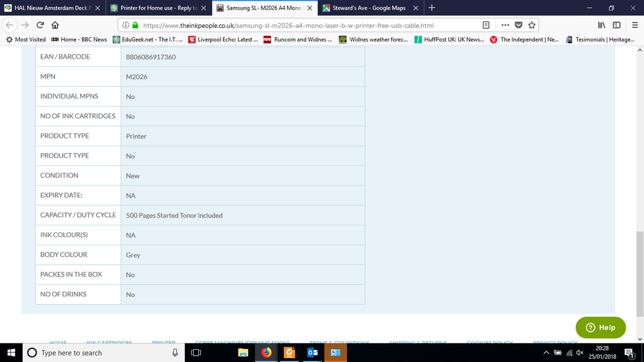
Task: Click the muted volume tray icon
Action: coord(580,352)
